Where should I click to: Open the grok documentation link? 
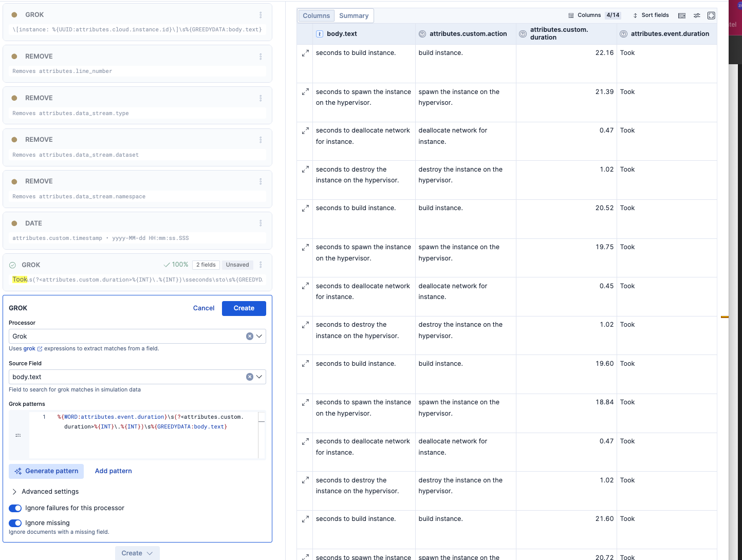click(x=32, y=349)
